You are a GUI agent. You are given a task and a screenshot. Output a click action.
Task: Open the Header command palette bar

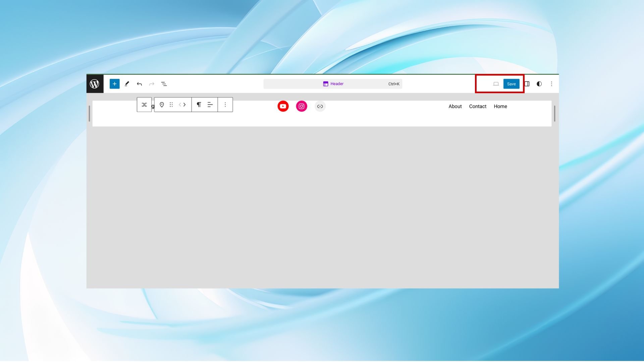click(x=333, y=84)
